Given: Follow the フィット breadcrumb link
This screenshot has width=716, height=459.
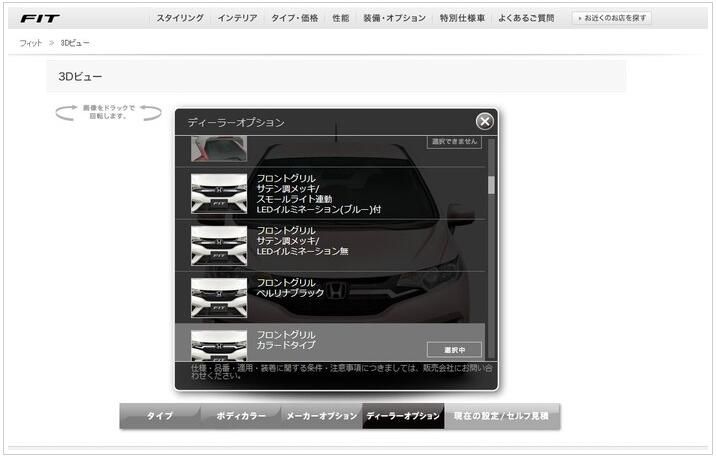Looking at the screenshot, I should coord(30,43).
